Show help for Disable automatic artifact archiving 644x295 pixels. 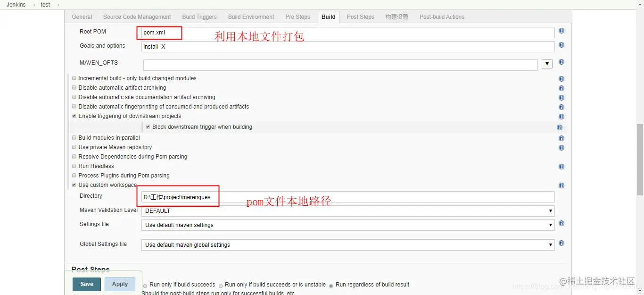561,88
